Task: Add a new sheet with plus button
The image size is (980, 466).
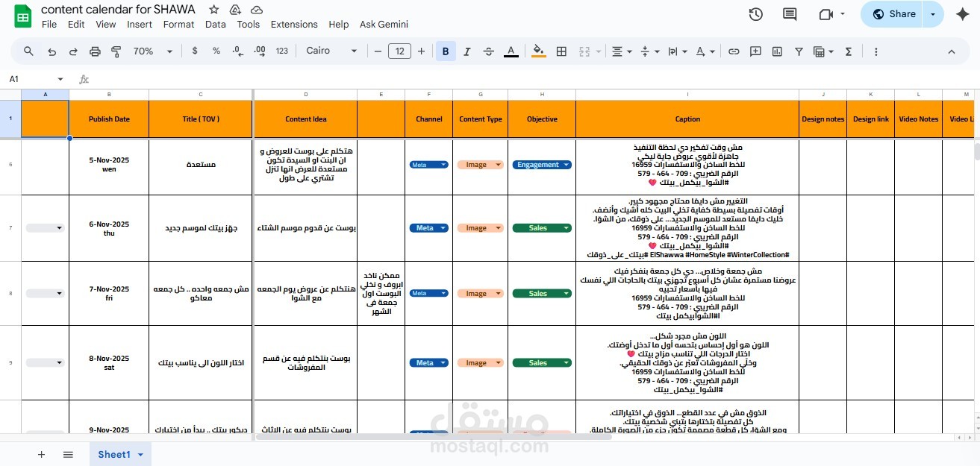Action: (41, 454)
